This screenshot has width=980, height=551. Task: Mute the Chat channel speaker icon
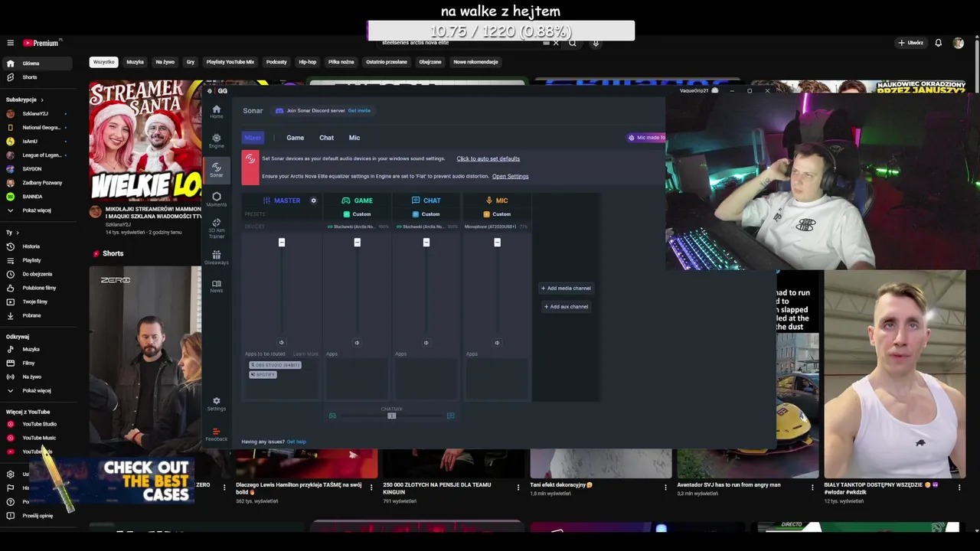pos(426,343)
